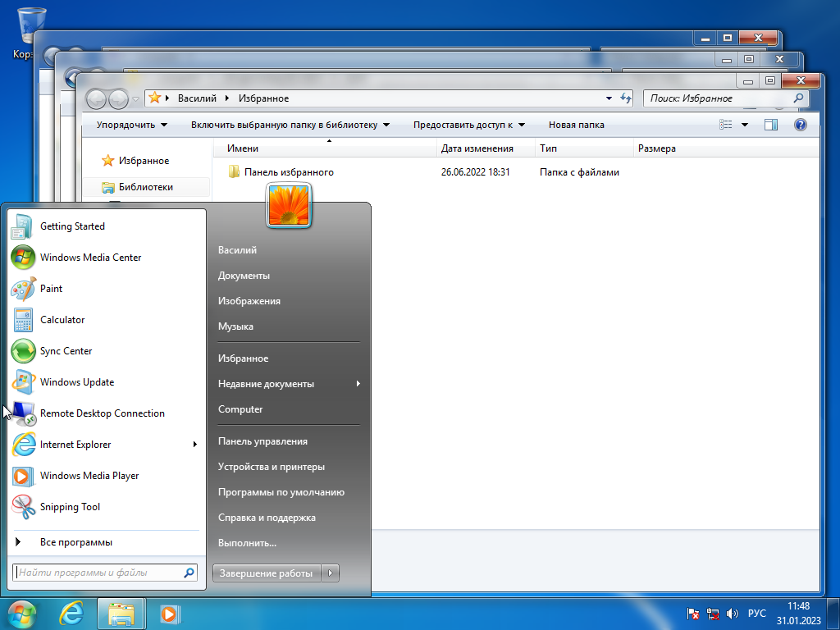The width and height of the screenshot is (840, 630).
Task: Click the user account picture (orange flower)
Action: click(x=288, y=205)
